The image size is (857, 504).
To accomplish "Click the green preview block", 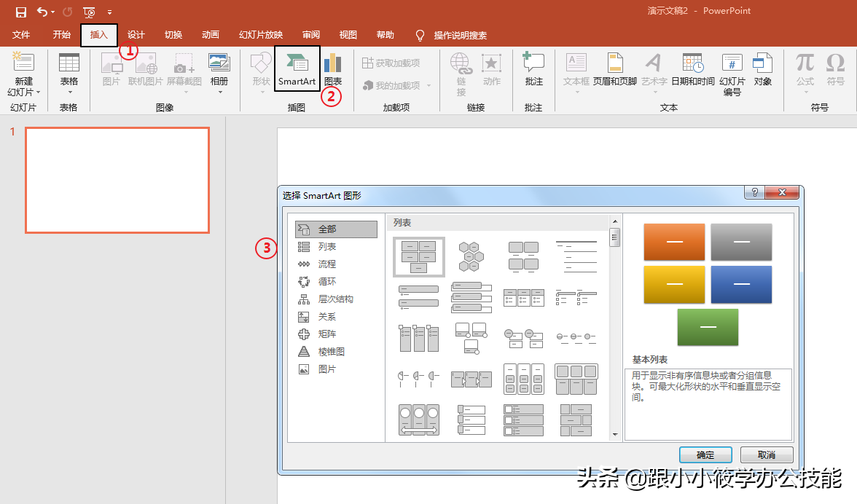I will pyautogui.click(x=708, y=327).
